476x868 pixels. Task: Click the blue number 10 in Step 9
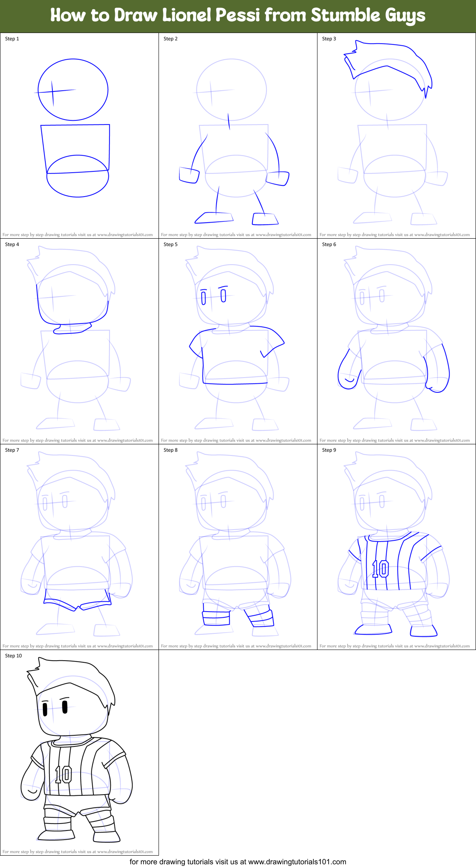click(380, 569)
